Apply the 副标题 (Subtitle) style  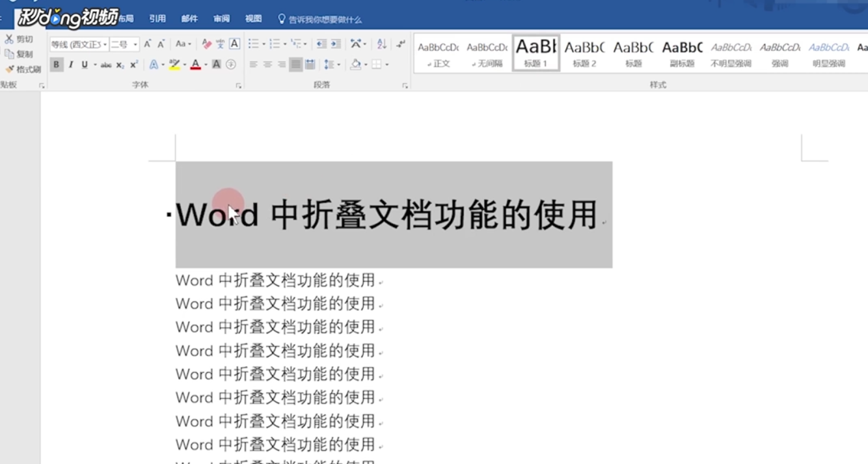pos(682,53)
